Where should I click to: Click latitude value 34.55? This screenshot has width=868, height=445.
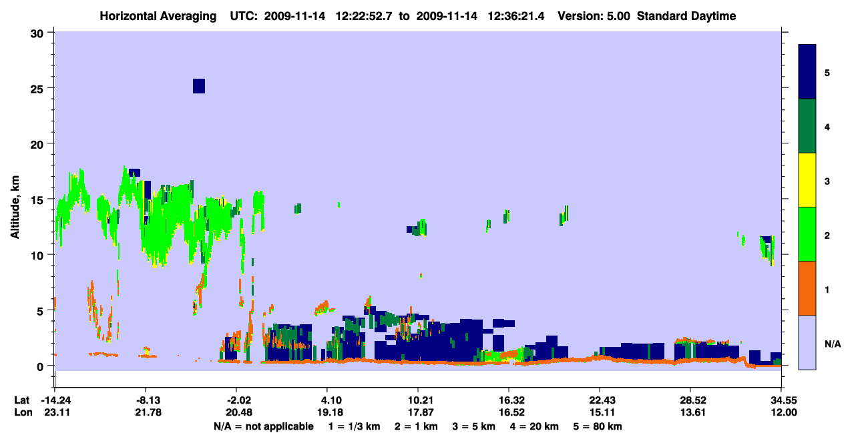[784, 400]
